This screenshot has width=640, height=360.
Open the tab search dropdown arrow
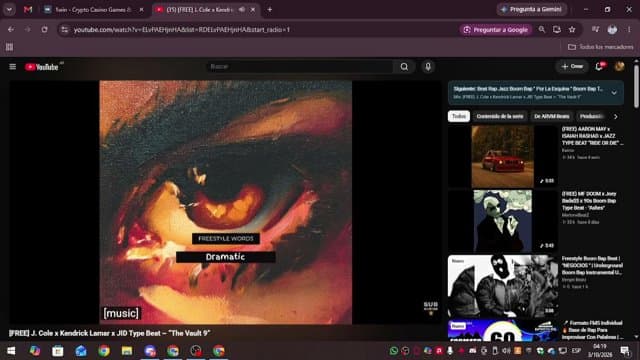[x=9, y=9]
